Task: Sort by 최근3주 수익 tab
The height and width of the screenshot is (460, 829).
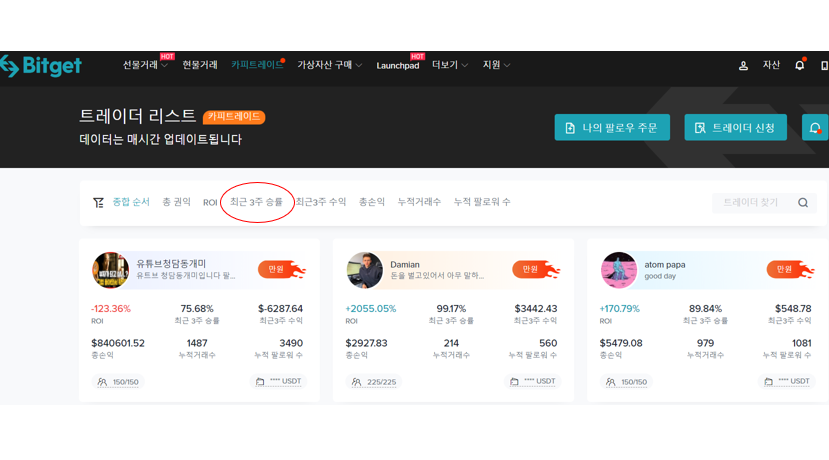Action: [x=320, y=202]
